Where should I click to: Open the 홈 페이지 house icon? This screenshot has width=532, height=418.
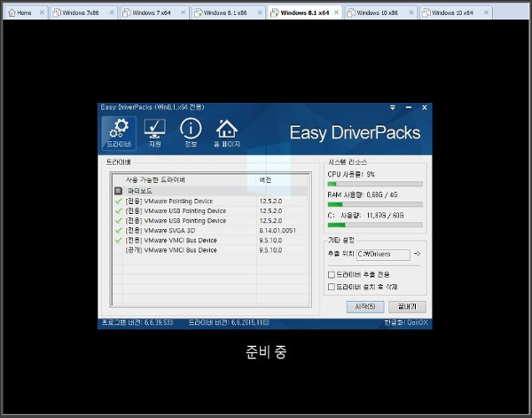tap(227, 133)
